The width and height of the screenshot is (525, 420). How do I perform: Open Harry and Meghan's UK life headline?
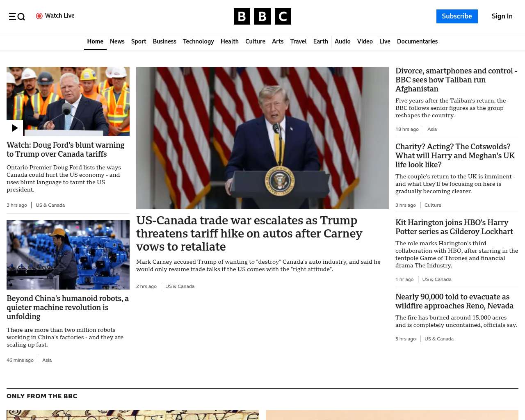(455, 155)
